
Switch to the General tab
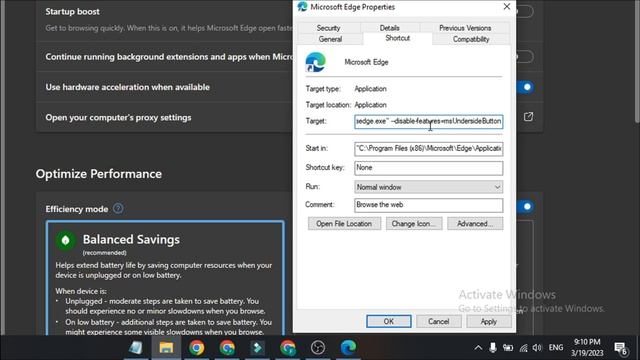pos(330,39)
